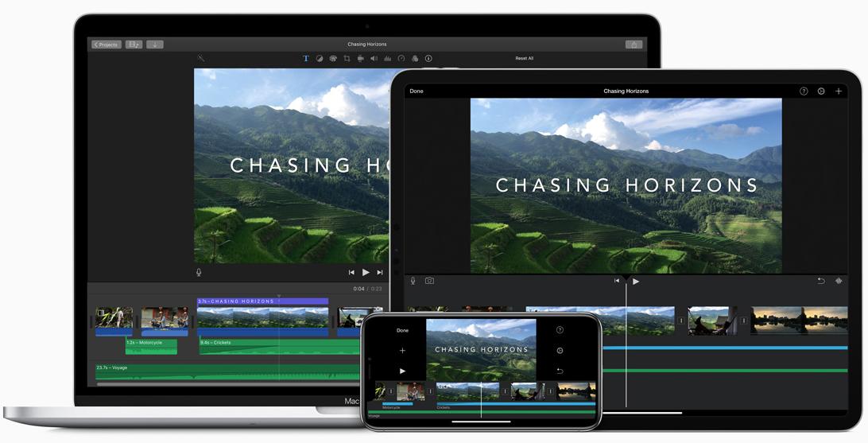868x443 pixels.
Task: Select the sunset clip in iPhone timeline
Action: (x=576, y=391)
